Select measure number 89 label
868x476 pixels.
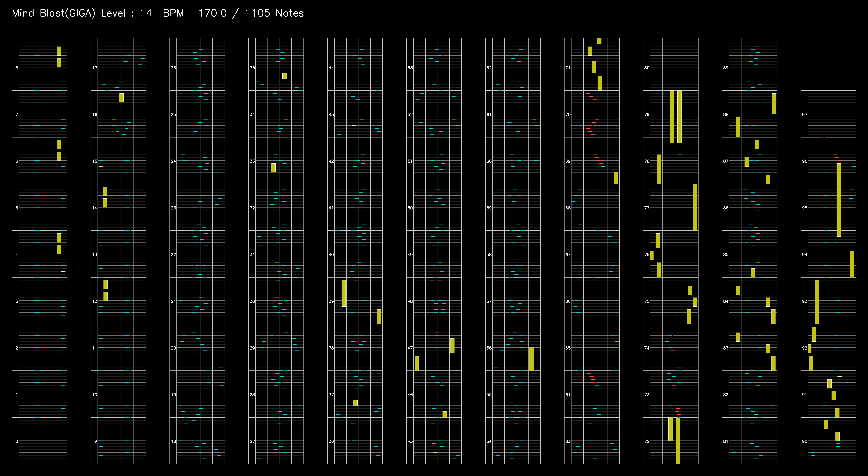726,68
